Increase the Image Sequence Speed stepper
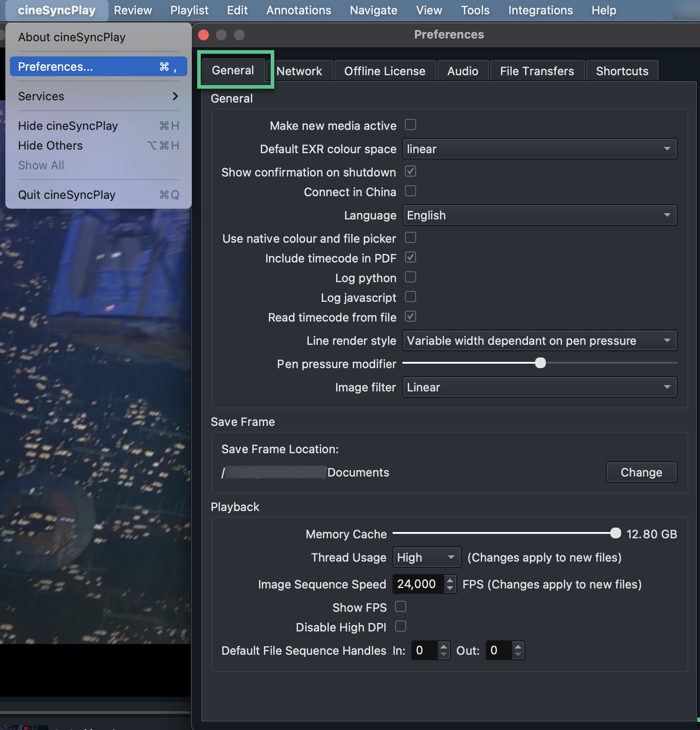This screenshot has height=730, width=700. (450, 580)
